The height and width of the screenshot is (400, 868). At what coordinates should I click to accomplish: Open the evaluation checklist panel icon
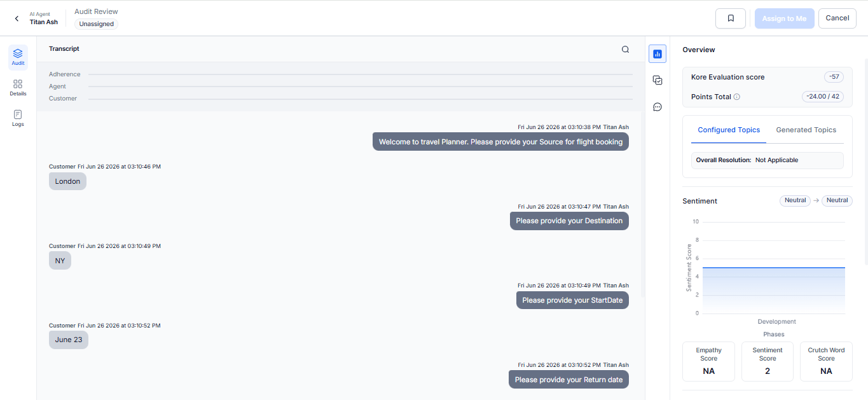pos(658,80)
